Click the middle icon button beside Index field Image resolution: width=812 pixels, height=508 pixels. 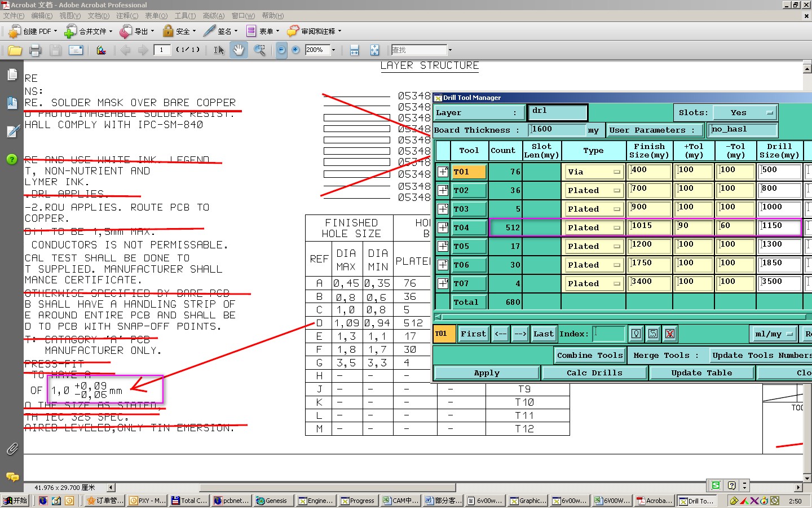pyautogui.click(x=653, y=334)
